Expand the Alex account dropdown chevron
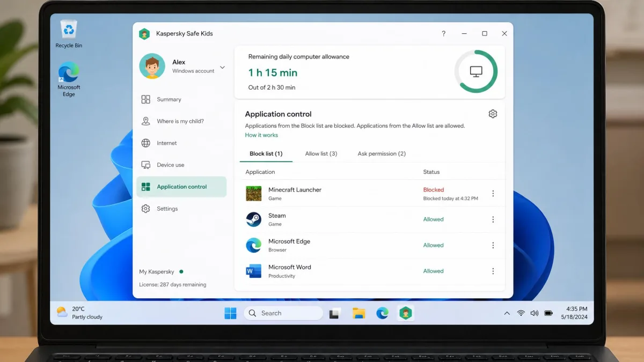 point(222,68)
